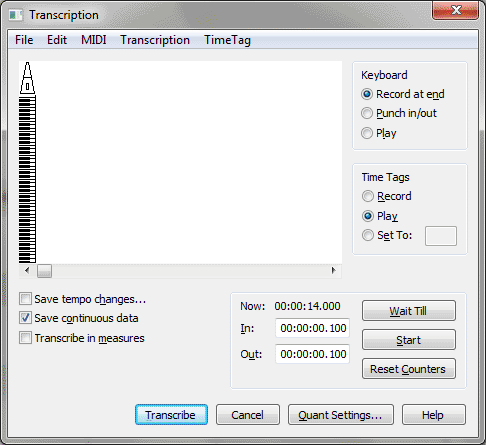Select Keyboard Play radio button
Viewport: 486px width, 445px height.
(367, 133)
